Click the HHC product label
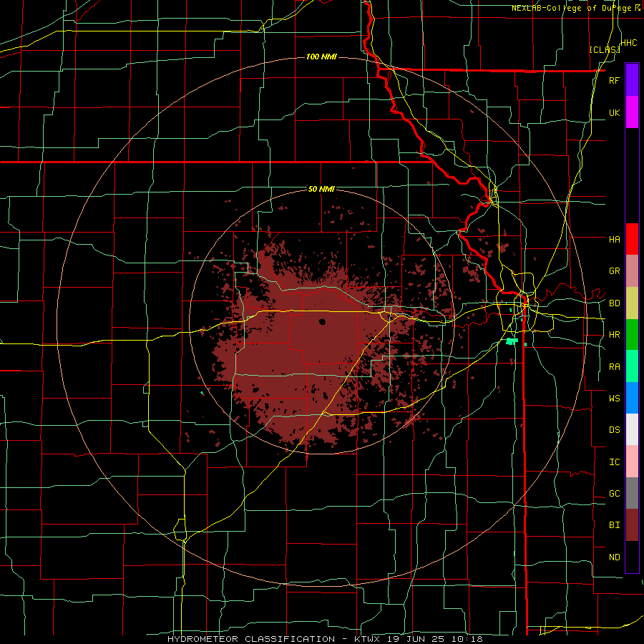 pos(628,43)
